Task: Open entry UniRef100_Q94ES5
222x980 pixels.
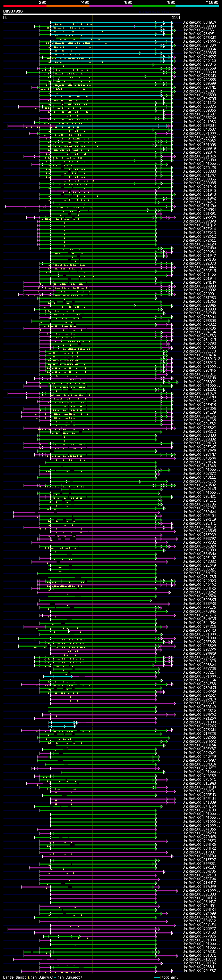Action: tap(199, 420)
